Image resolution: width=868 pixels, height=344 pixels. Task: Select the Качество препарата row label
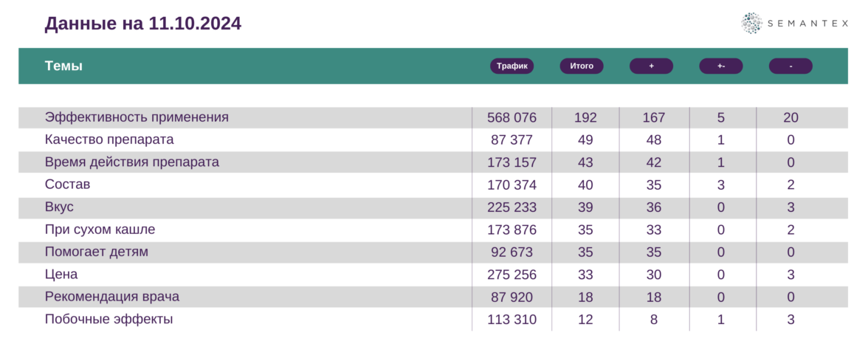tap(109, 140)
